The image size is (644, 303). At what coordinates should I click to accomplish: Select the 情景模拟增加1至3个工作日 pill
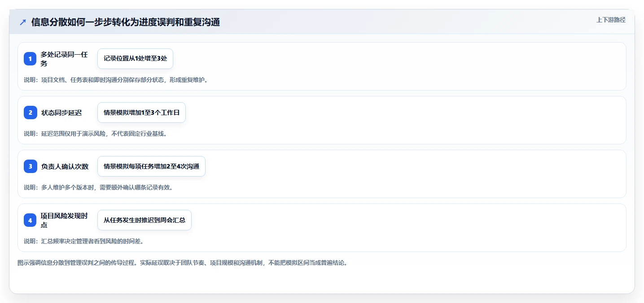[x=141, y=113]
